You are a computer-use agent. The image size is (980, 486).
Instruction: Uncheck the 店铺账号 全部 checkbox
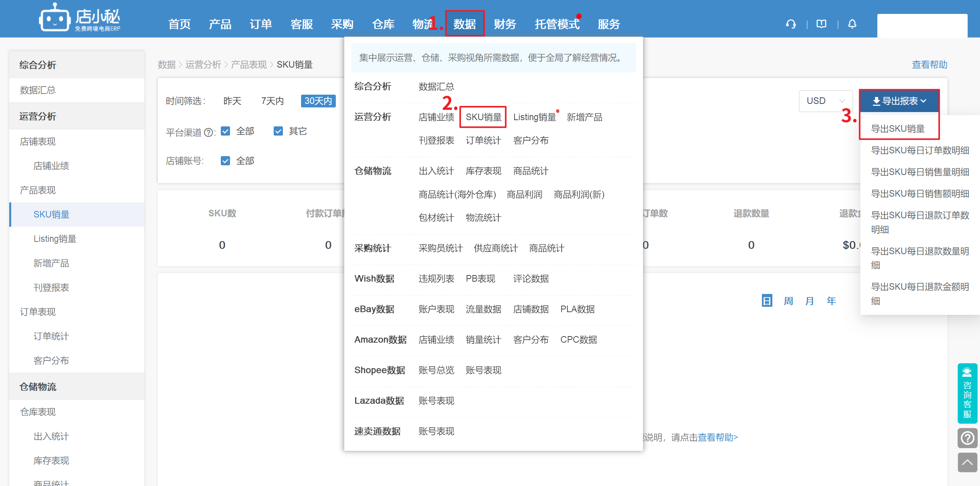pyautogui.click(x=225, y=161)
